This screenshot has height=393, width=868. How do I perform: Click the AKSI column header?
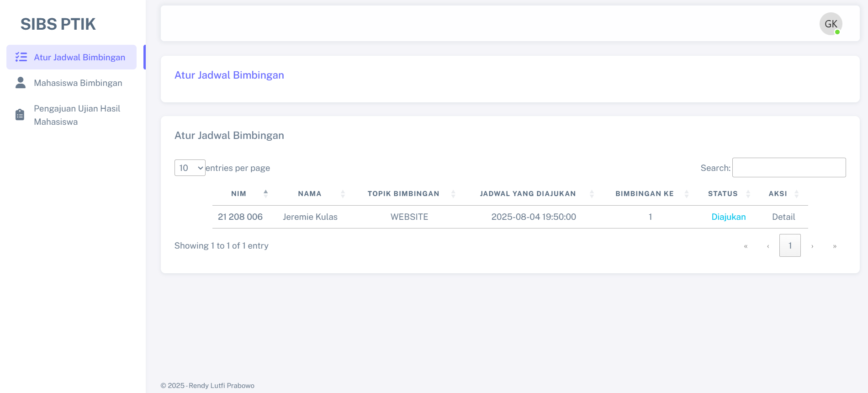778,194
